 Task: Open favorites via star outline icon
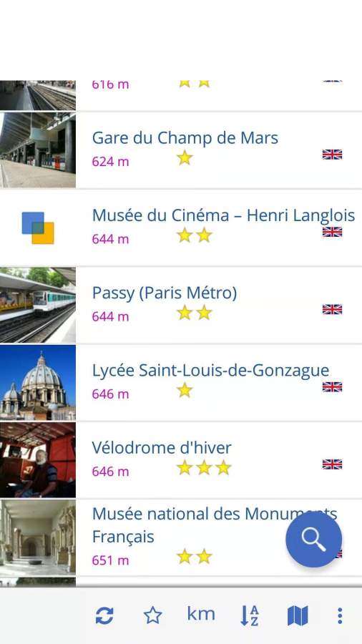[152, 615]
